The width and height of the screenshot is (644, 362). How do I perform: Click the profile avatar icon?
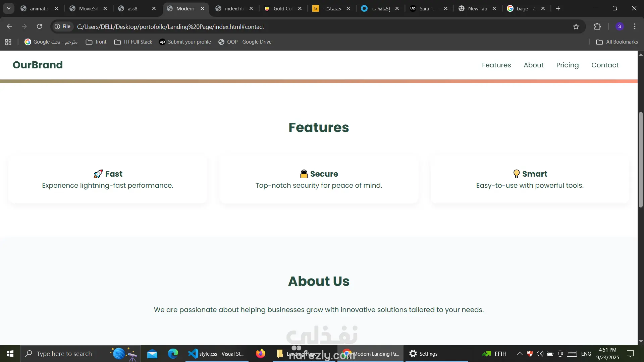click(x=620, y=26)
